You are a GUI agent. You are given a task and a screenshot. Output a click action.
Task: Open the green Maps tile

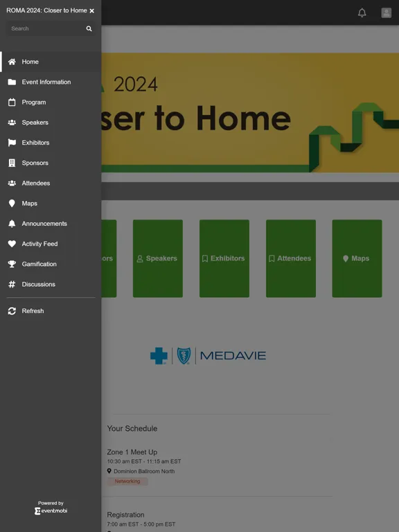point(357,258)
